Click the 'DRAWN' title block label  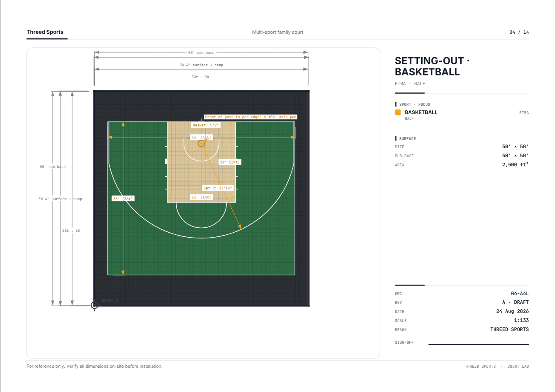(401, 330)
